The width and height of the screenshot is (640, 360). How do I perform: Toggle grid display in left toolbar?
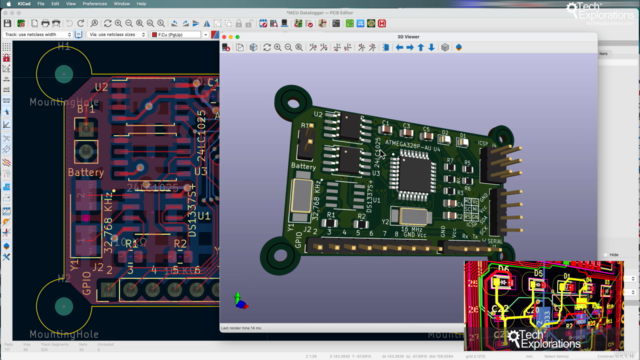tap(7, 47)
